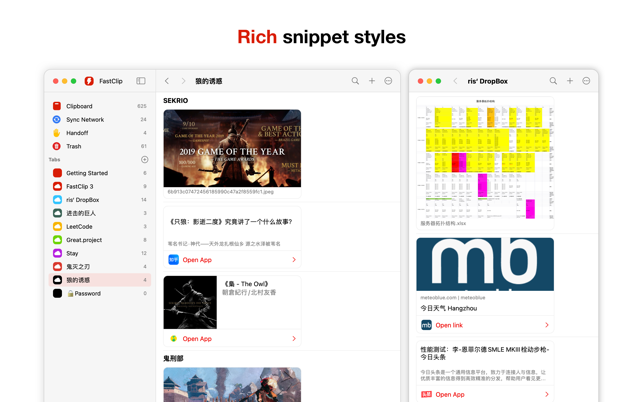Click the Trash red icon

pos(57,146)
